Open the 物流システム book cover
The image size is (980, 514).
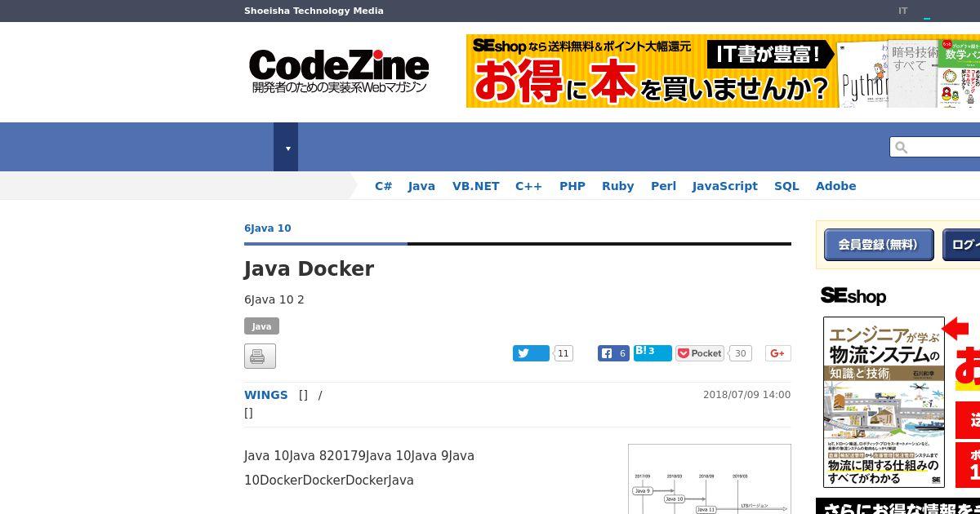tap(884, 402)
